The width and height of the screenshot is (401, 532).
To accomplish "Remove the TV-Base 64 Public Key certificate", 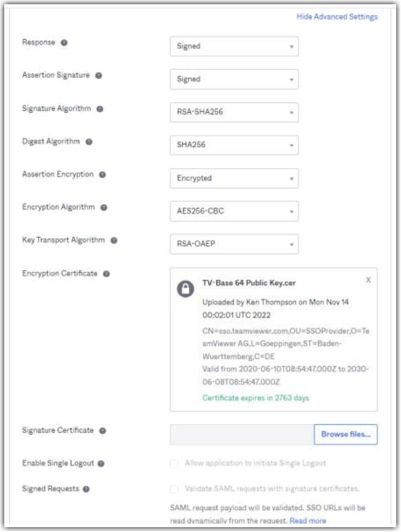I will [368, 280].
